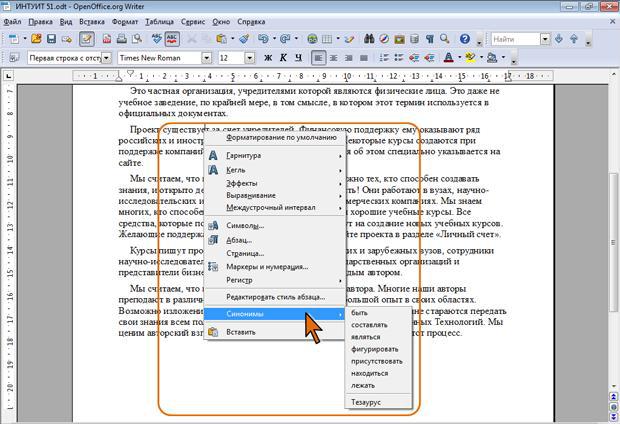Screen dimensions: 620x424
Task: Justify the paragraph alignment
Action: (x=363, y=58)
